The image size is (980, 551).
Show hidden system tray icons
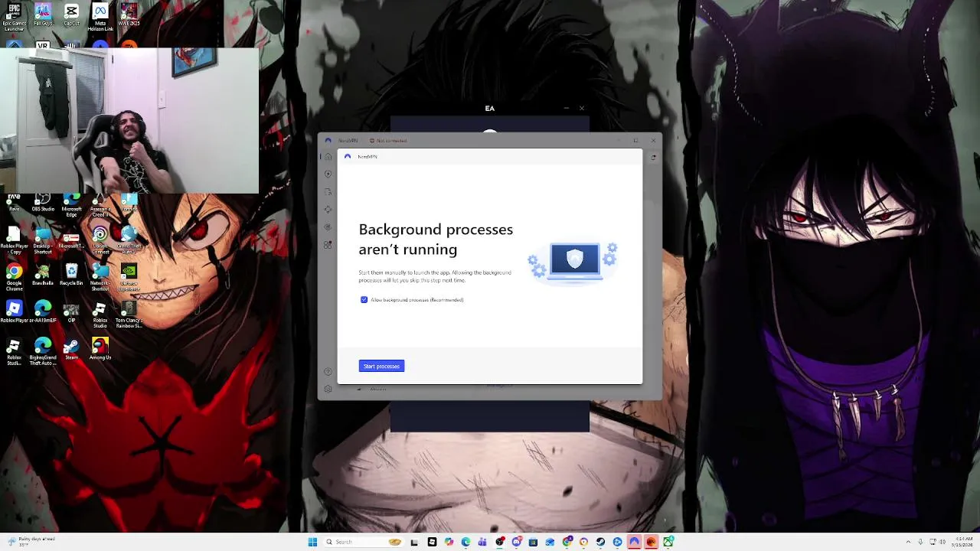pyautogui.click(x=908, y=542)
